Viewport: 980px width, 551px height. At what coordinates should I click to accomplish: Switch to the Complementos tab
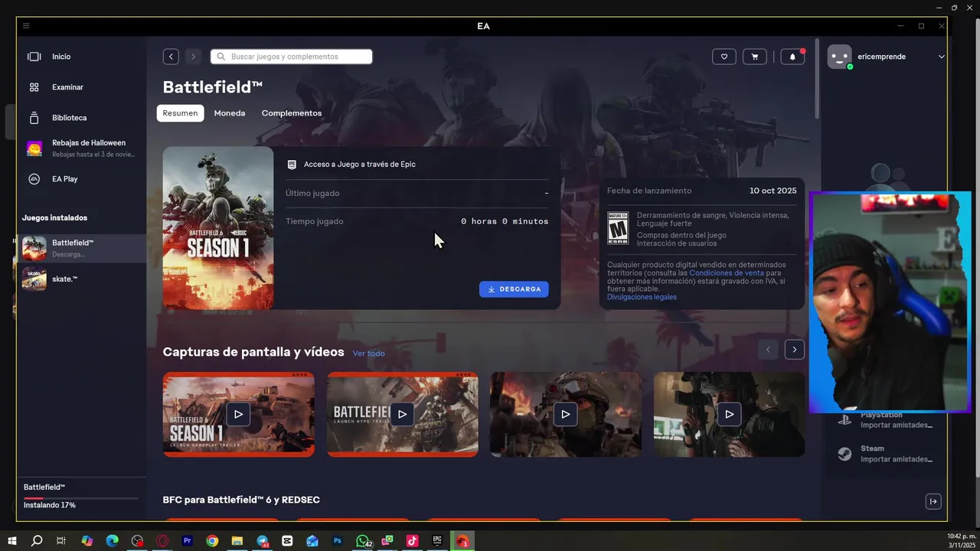click(x=292, y=113)
